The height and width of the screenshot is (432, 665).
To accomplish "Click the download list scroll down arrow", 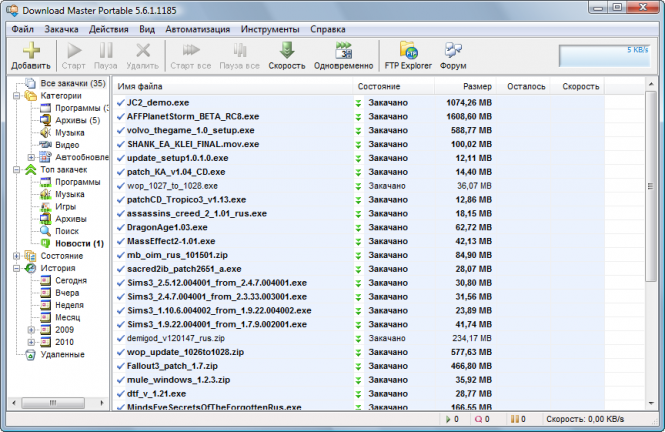I will [651, 403].
